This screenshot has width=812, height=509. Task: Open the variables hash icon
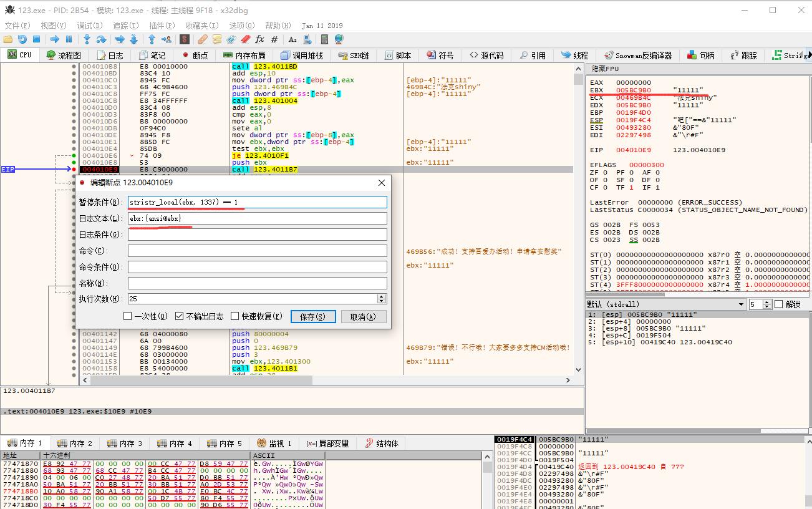pyautogui.click(x=274, y=39)
